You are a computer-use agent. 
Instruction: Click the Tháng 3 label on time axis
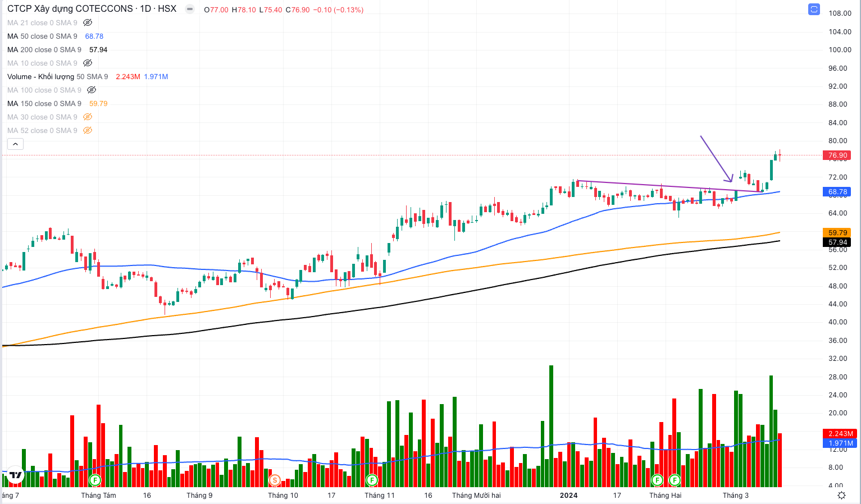735,496
